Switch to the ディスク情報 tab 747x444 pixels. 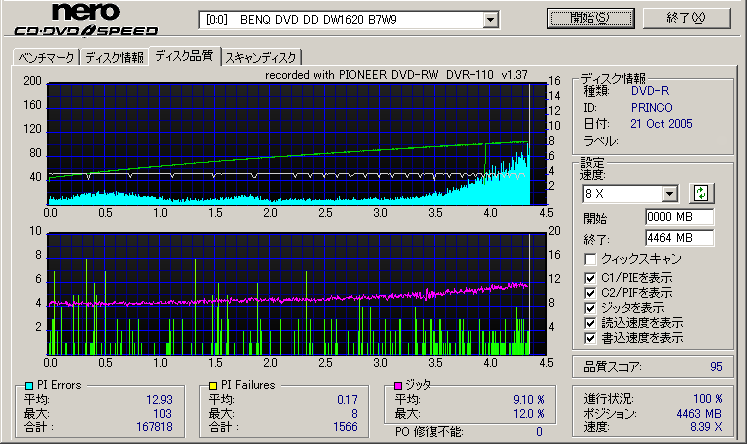coord(114,58)
